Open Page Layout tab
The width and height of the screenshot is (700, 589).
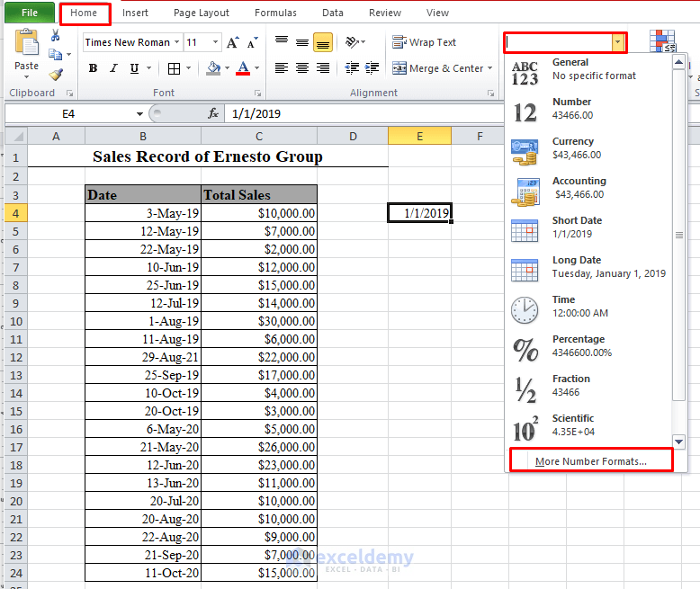pos(202,13)
